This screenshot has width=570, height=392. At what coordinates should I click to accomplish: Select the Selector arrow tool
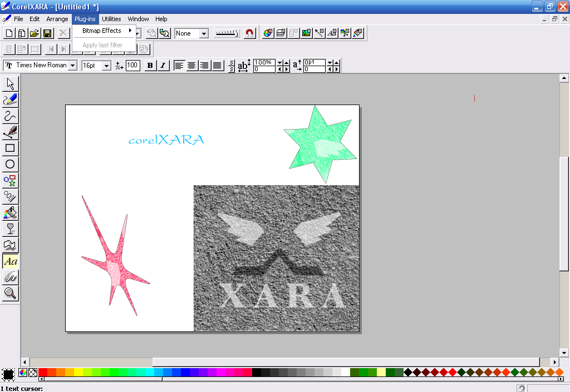(x=10, y=84)
